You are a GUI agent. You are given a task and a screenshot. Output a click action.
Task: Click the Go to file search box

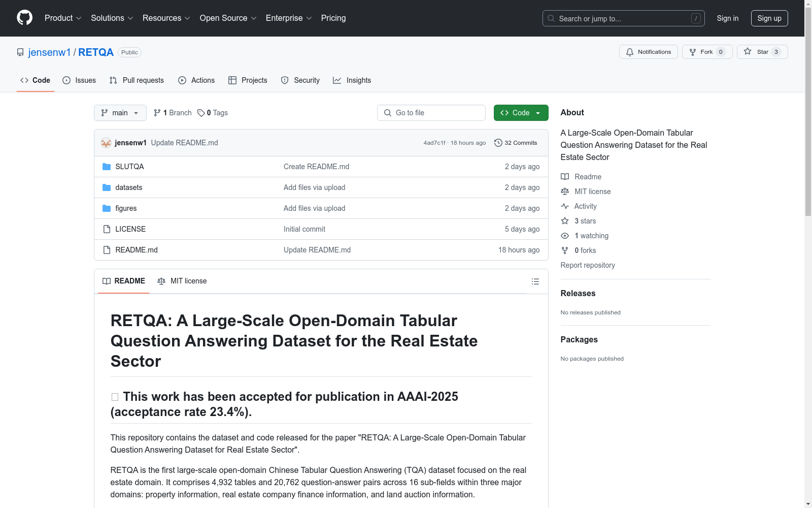coord(431,113)
